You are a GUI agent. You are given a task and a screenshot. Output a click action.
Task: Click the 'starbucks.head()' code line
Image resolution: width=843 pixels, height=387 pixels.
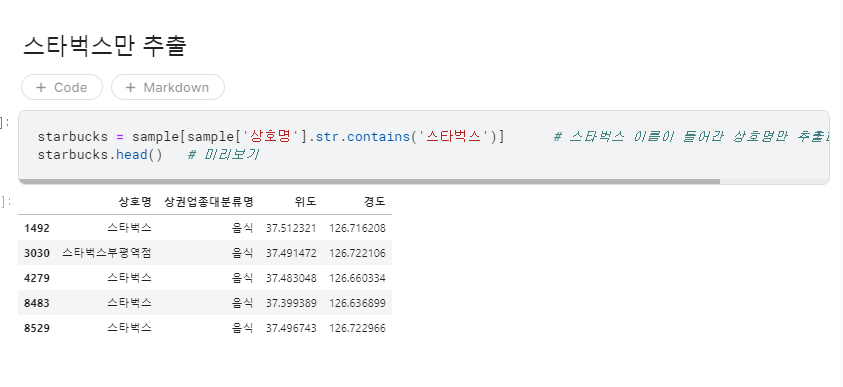(x=100, y=155)
